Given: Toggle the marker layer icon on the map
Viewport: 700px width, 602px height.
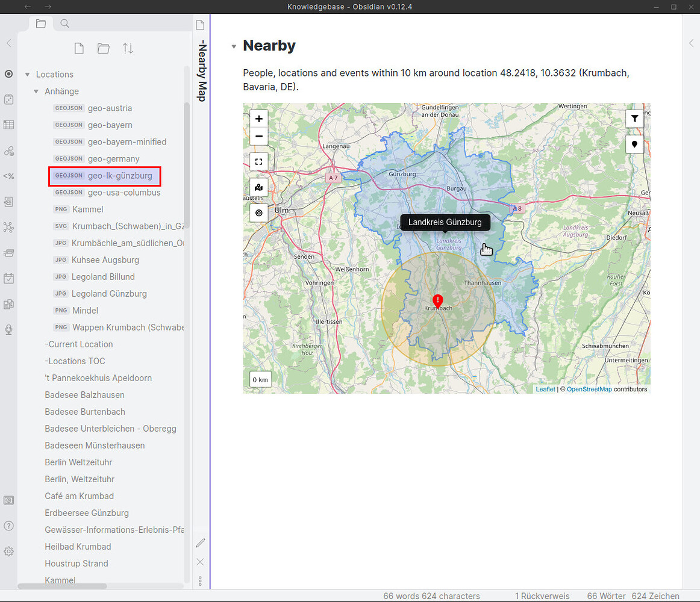Looking at the screenshot, I should (x=634, y=144).
